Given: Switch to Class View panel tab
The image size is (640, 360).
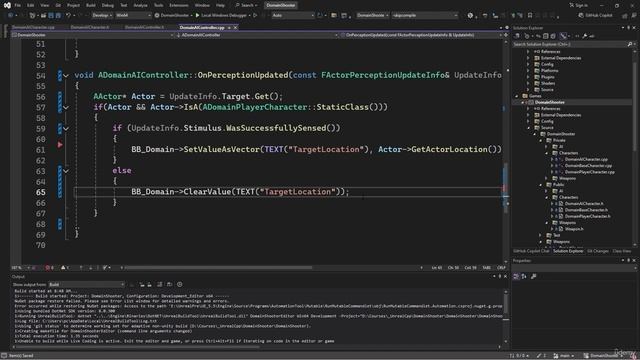Looking at the screenshot, I should tap(622, 251).
